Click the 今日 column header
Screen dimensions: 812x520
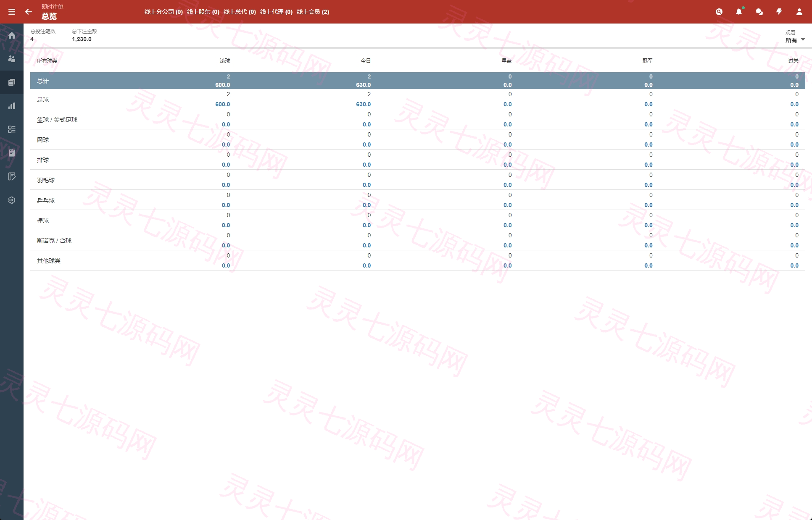(x=366, y=61)
